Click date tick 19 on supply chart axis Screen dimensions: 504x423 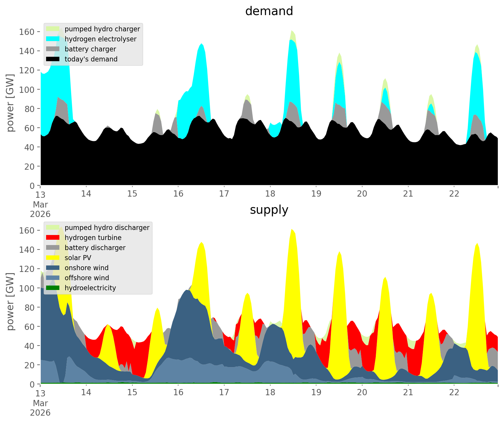316,393
